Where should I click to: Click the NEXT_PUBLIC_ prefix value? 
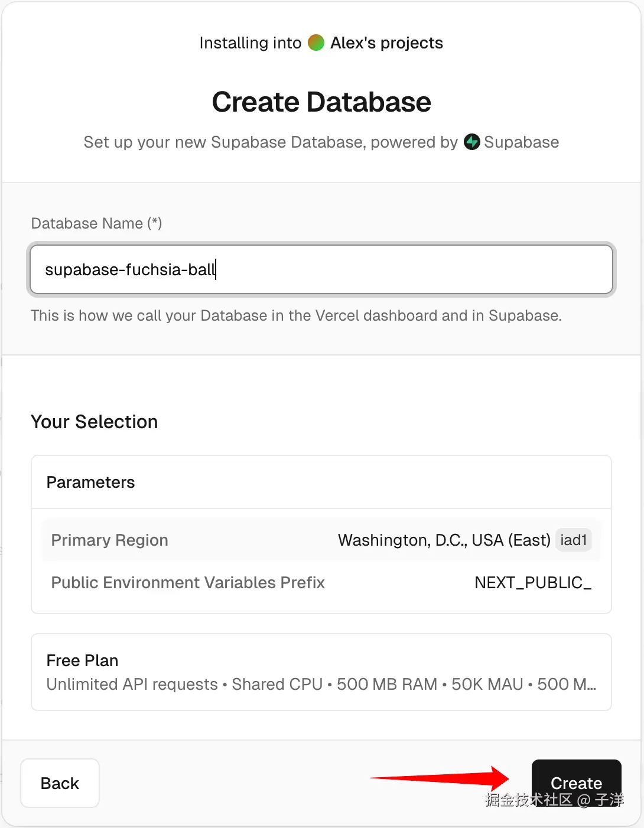533,583
